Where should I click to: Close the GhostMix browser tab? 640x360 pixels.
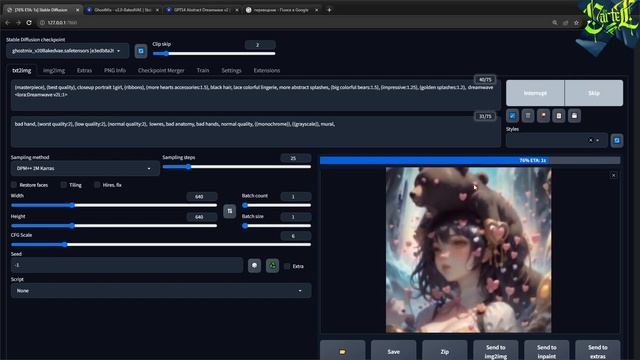click(157, 10)
